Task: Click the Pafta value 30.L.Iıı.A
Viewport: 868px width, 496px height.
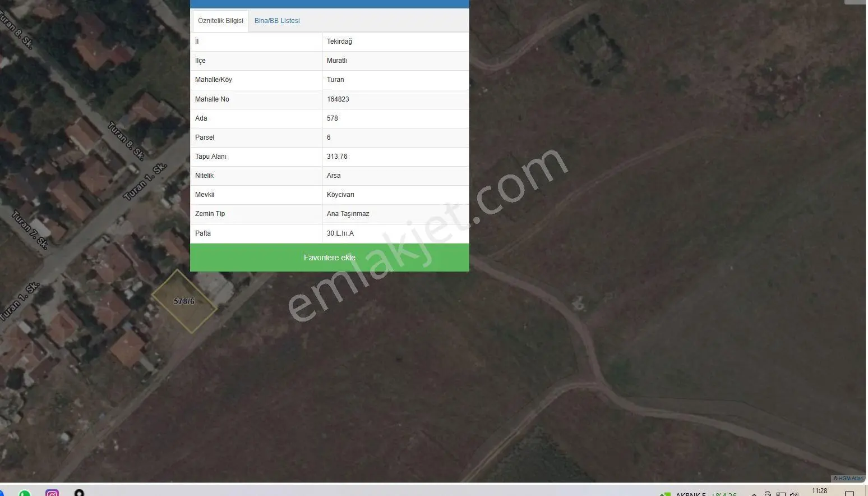Action: 340,233
